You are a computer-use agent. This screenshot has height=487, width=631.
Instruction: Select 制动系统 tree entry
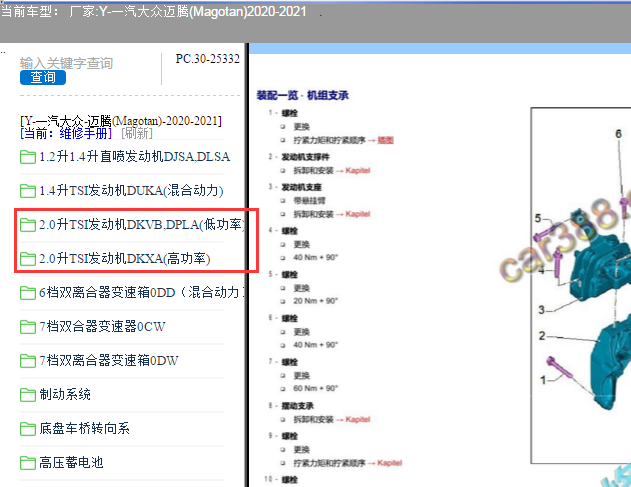tap(65, 394)
